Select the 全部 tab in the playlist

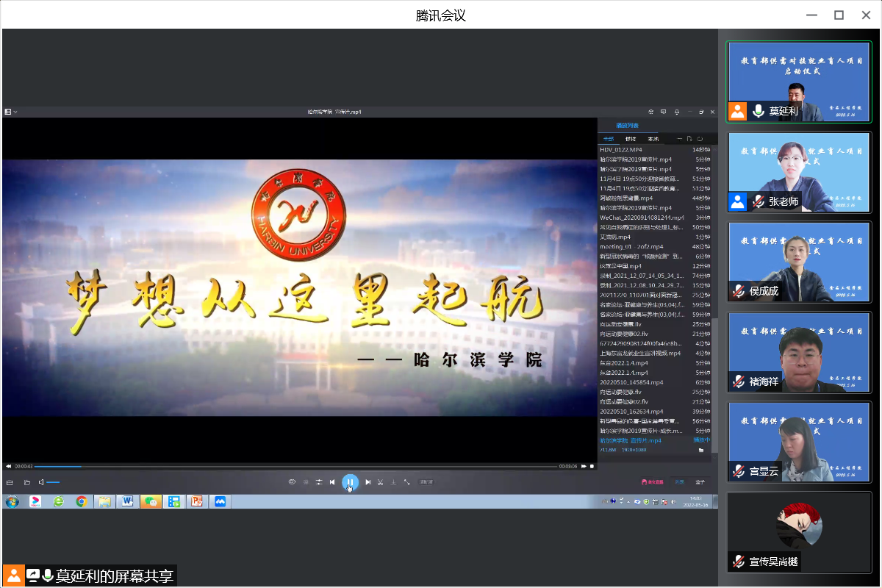pyautogui.click(x=609, y=139)
